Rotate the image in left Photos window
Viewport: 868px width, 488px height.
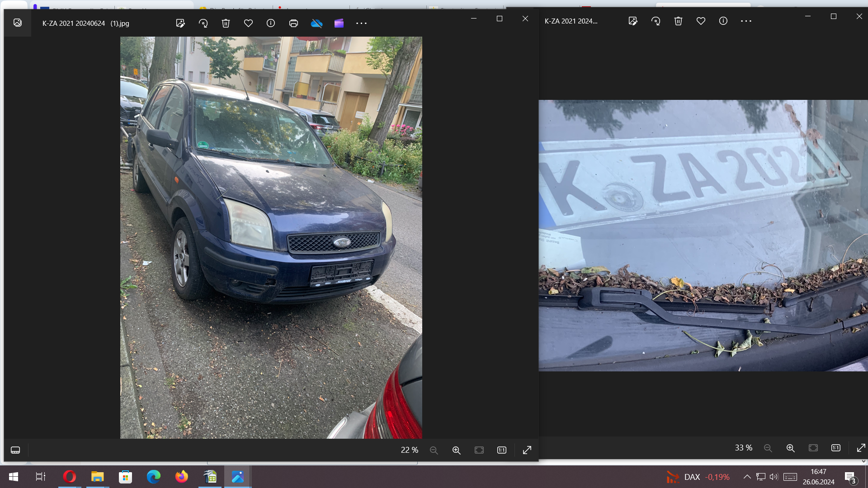click(x=203, y=23)
